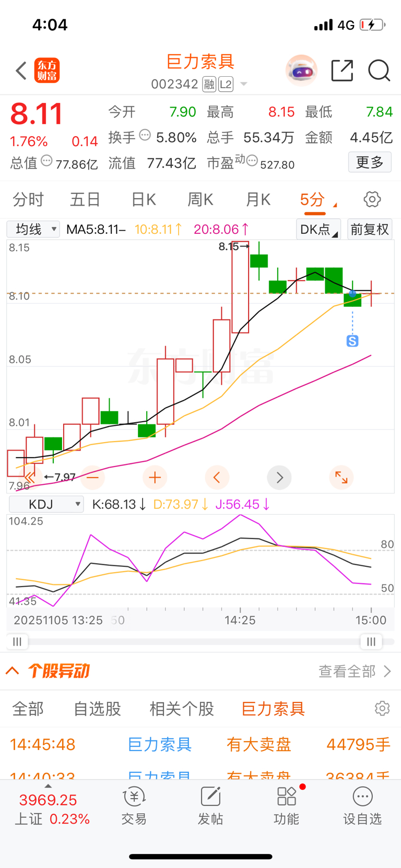Open the DK点 dropdown

coord(319,229)
